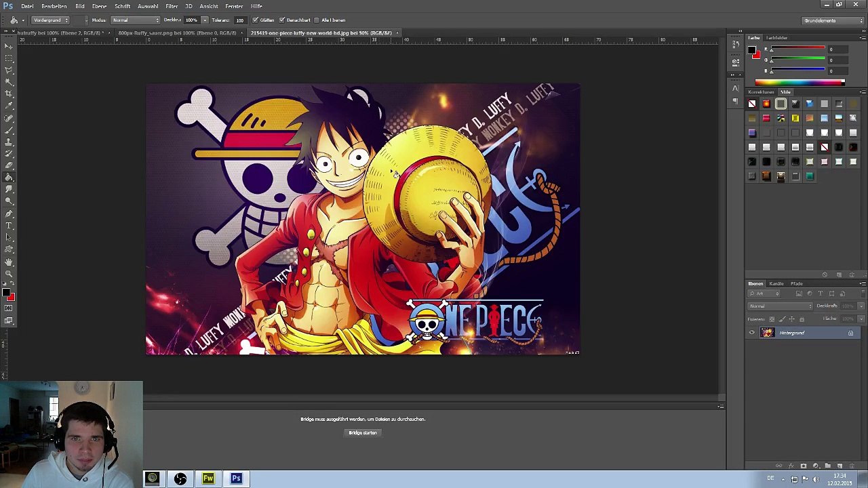Pick a color from the spectrum ramp
This screenshot has width=868, height=488.
(x=800, y=83)
